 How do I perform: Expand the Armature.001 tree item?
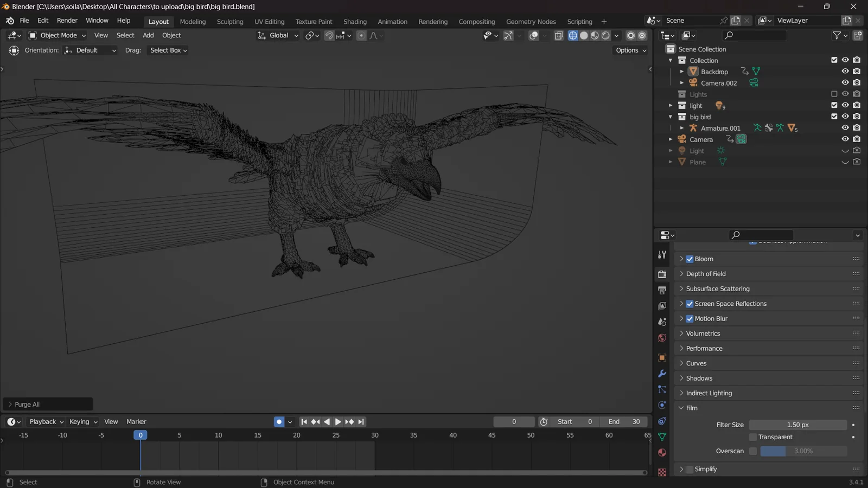[682, 128]
